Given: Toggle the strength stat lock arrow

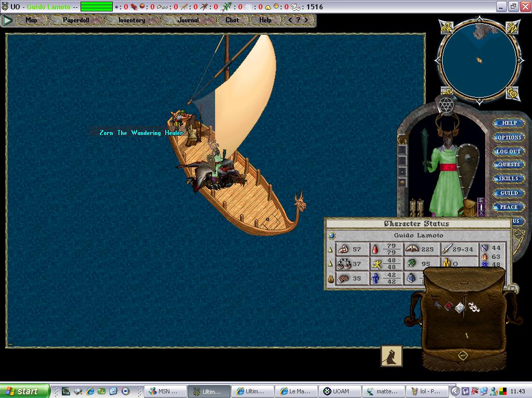Looking at the screenshot, I should tap(330, 250).
